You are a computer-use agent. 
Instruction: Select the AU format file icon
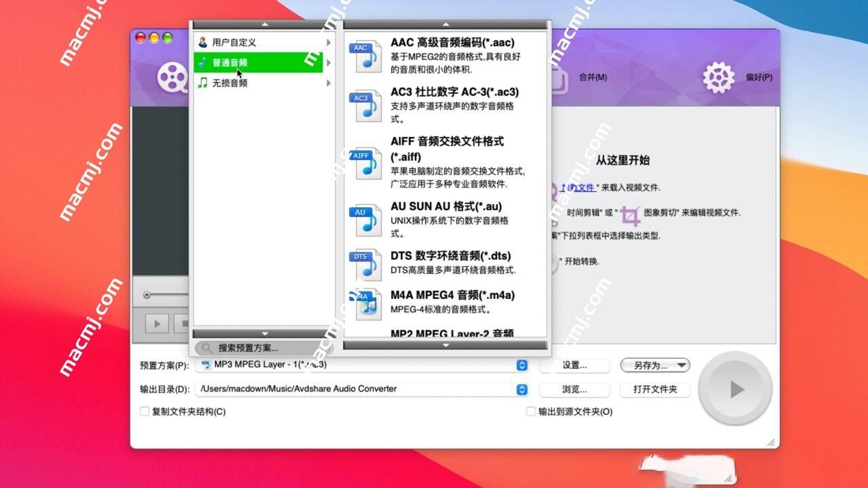tap(365, 220)
